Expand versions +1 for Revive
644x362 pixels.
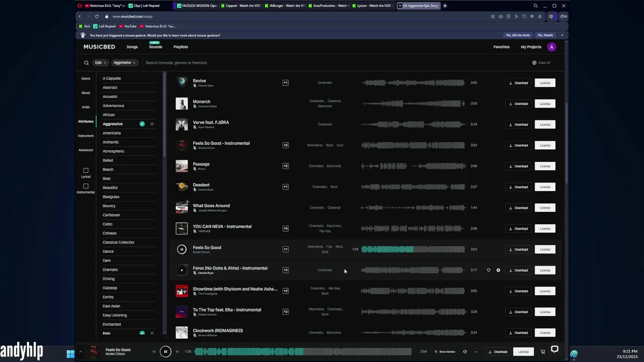(x=285, y=82)
